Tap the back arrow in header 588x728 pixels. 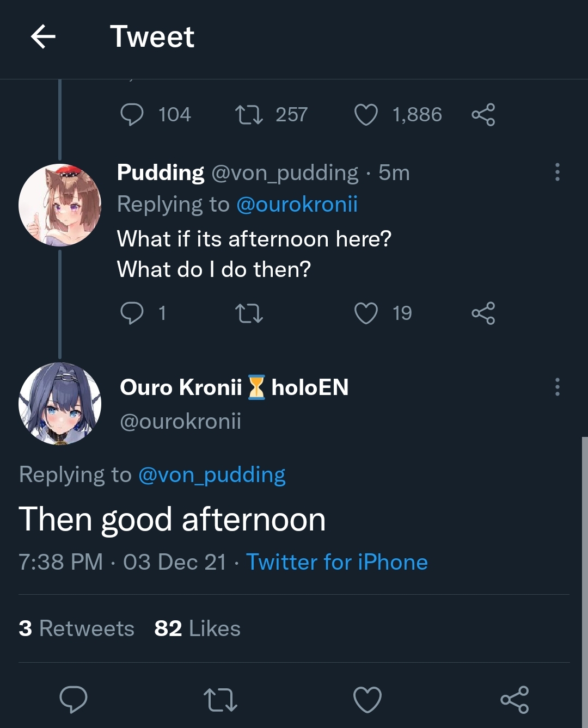coord(43,37)
